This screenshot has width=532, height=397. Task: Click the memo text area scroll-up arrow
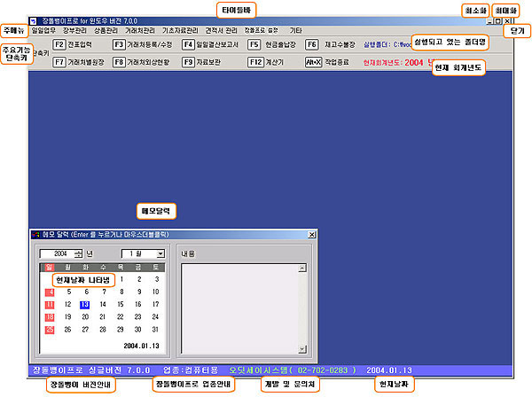point(302,269)
